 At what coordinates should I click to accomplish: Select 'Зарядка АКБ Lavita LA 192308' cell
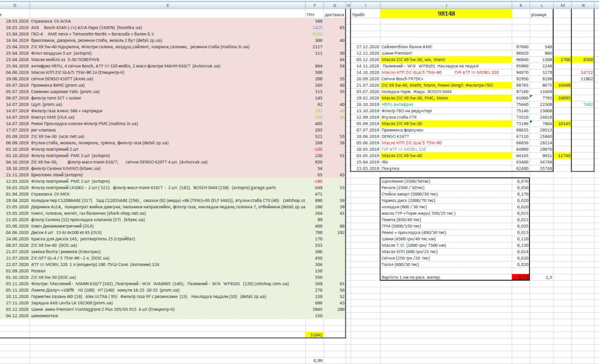(x=168, y=302)
